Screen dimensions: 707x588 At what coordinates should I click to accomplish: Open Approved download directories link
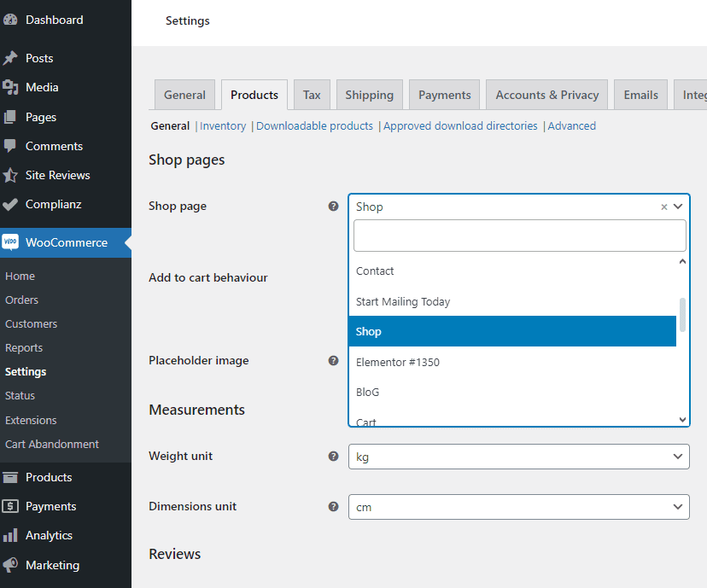[x=460, y=125]
